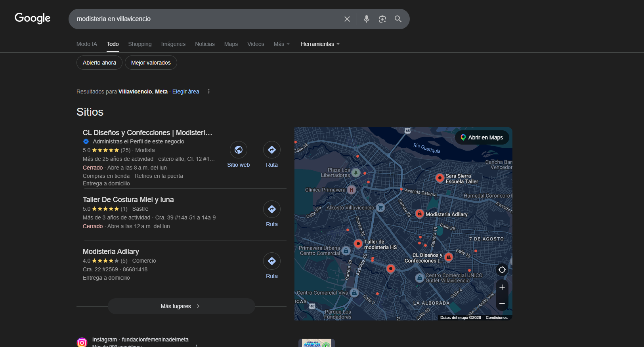Switch to the Modo IA tab
Screen dimensions: 644x347
tap(87, 44)
